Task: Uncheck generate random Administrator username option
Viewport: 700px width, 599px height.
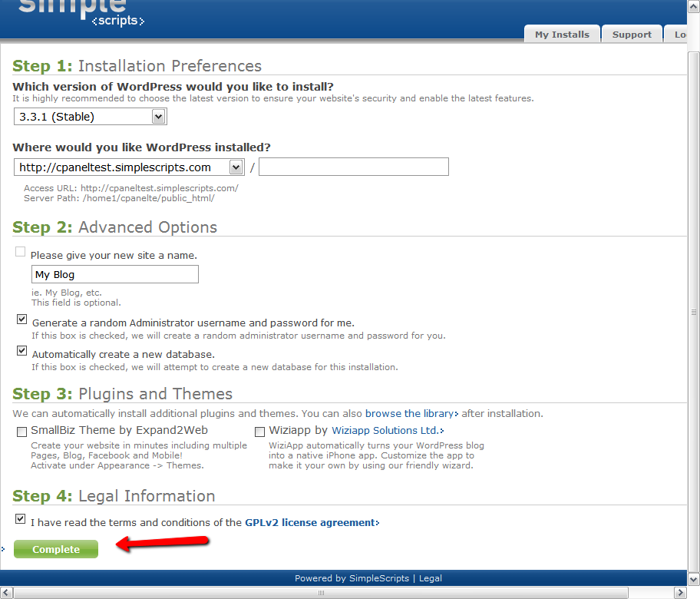Action: tap(21, 319)
